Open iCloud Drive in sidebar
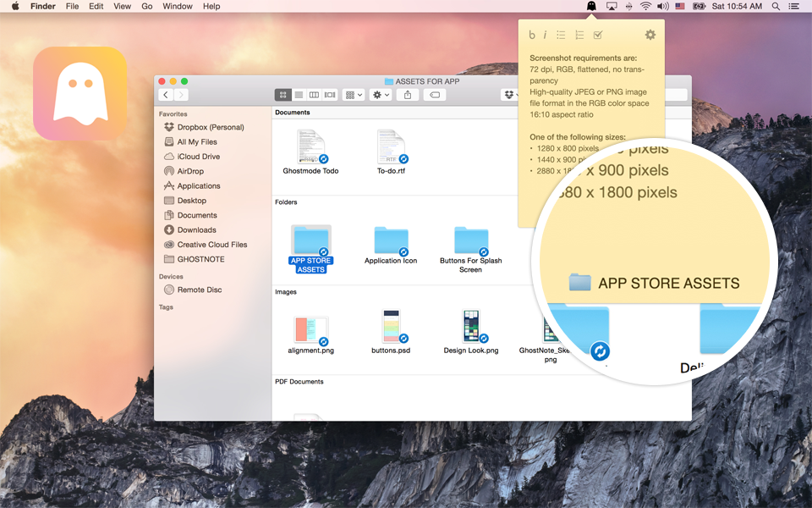The width and height of the screenshot is (812, 508). [x=198, y=157]
